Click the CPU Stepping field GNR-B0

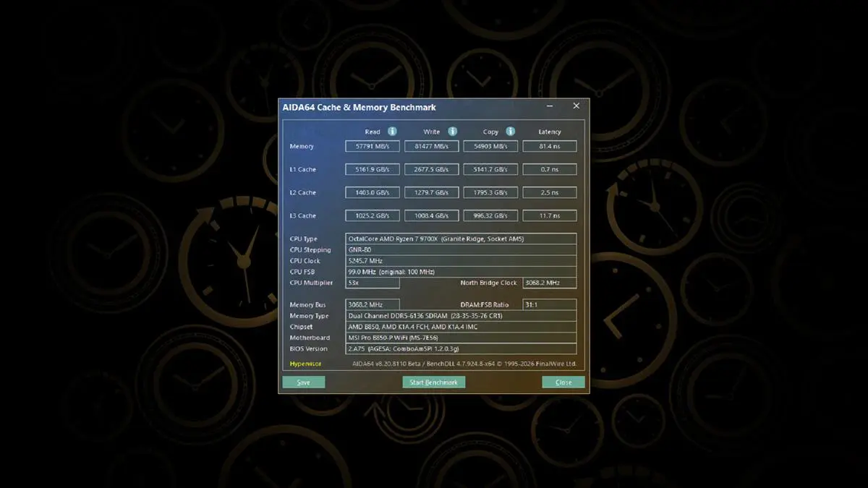pos(461,249)
